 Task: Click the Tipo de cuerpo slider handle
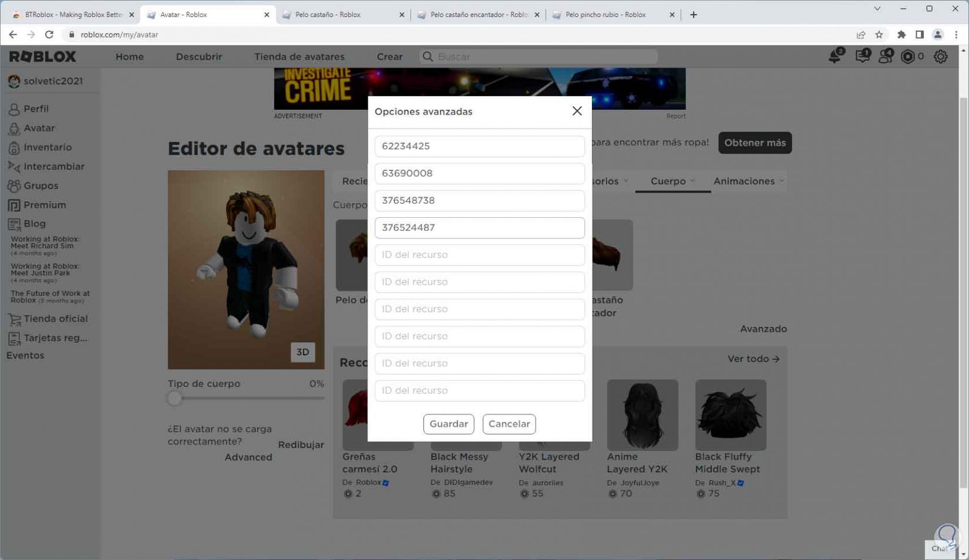[x=174, y=399]
